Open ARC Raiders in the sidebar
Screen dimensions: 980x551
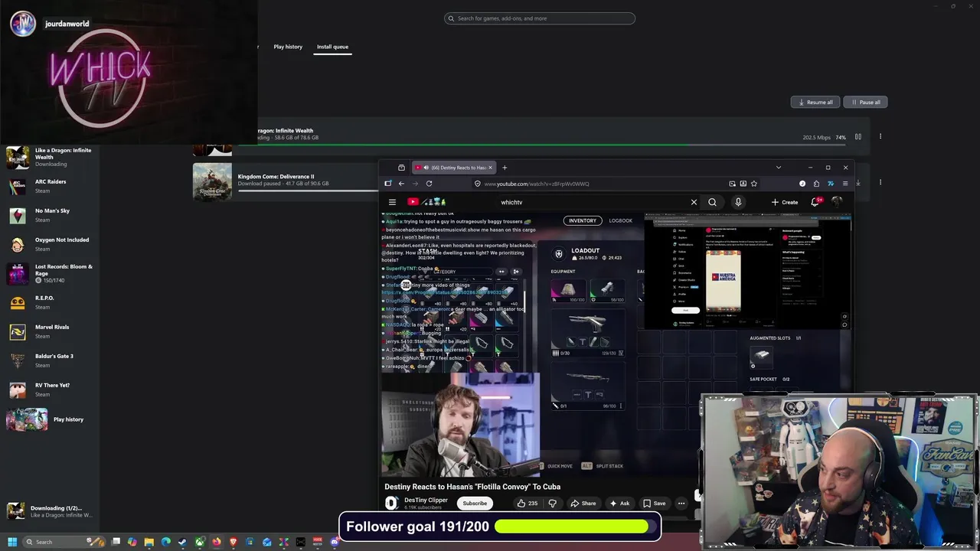tap(50, 186)
